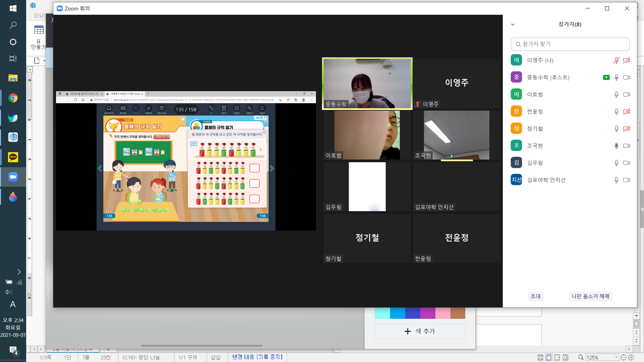644x362 pixels.
Task: Select 중등수학 video thumbnail
Action: click(367, 83)
